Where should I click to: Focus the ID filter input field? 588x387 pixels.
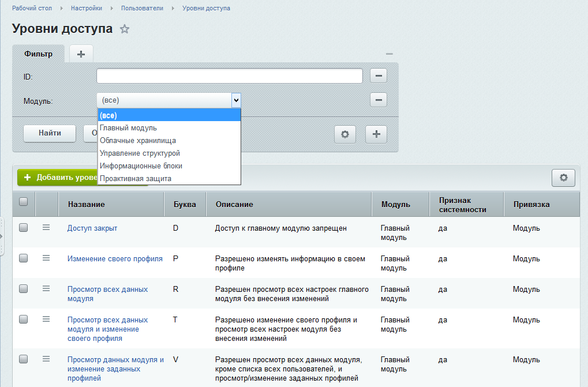230,76
